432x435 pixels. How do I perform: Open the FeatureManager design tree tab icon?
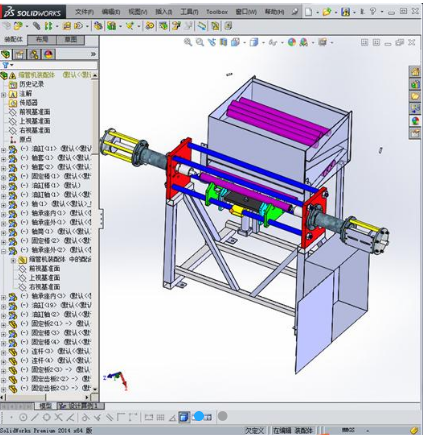(x=6, y=54)
